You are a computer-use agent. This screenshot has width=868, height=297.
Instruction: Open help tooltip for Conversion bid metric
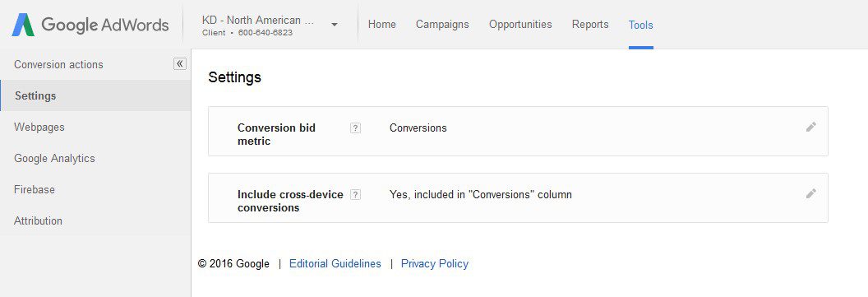355,128
